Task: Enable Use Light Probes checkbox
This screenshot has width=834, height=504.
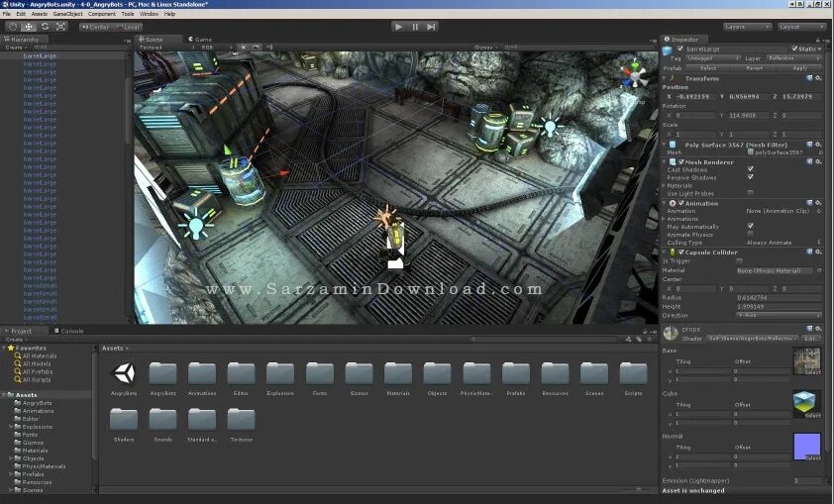Action: [750, 193]
